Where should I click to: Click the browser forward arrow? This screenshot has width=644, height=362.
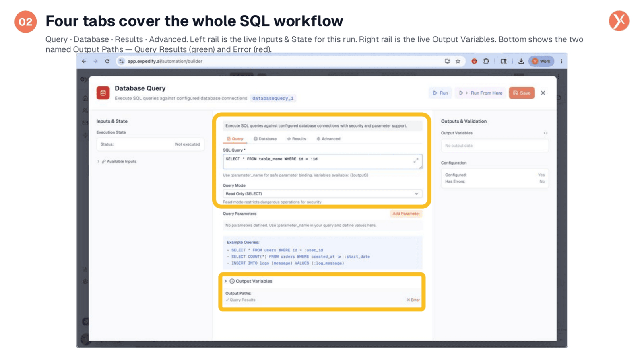point(95,61)
